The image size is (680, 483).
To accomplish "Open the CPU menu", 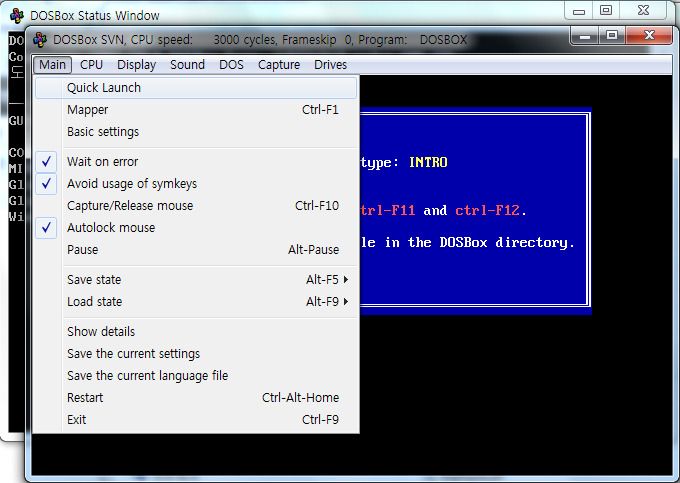I will tap(91, 65).
